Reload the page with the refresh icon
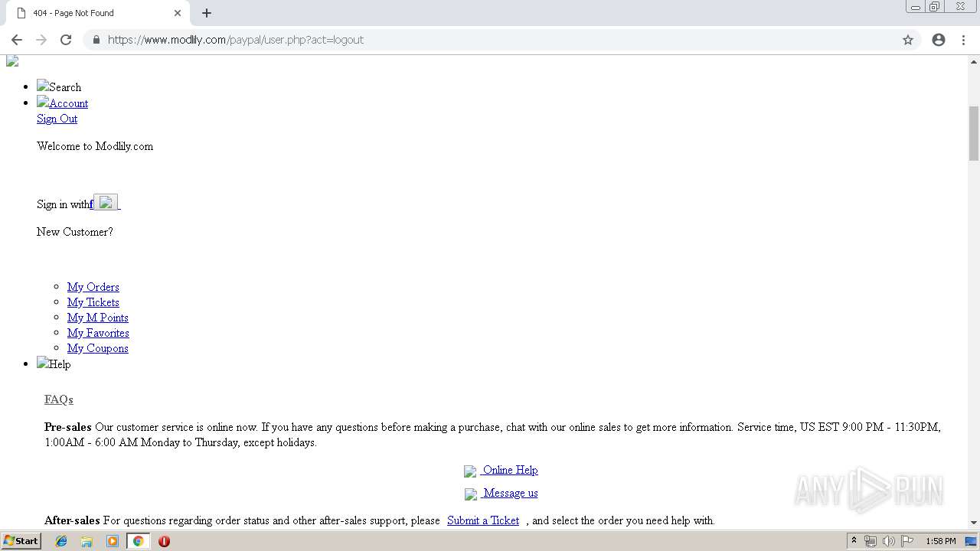Screen dimensions: 980x551 click(x=66, y=40)
